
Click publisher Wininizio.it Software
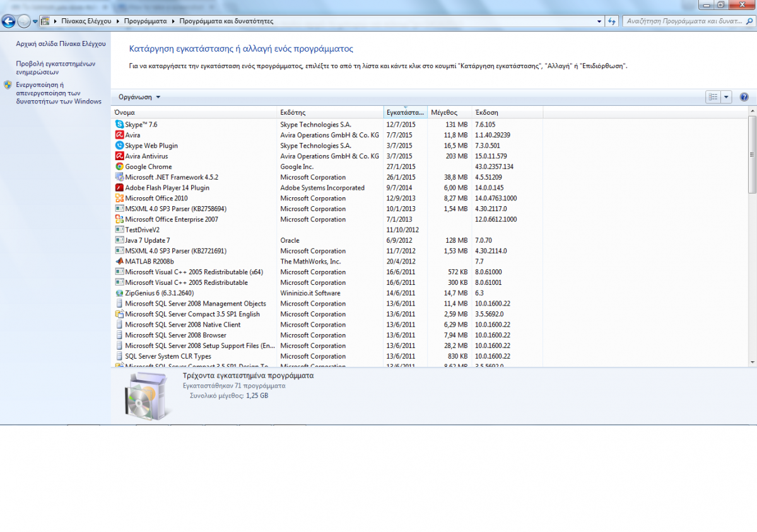(x=310, y=293)
